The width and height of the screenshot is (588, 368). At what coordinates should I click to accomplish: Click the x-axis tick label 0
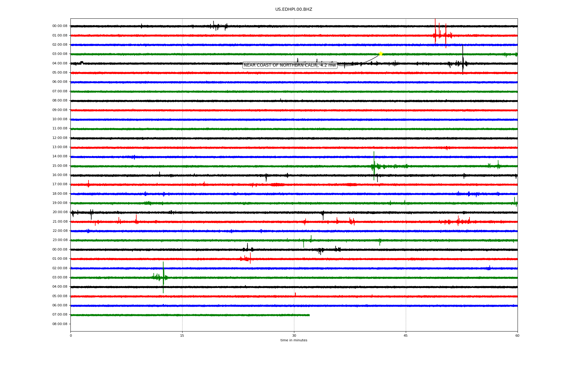tap(71, 335)
